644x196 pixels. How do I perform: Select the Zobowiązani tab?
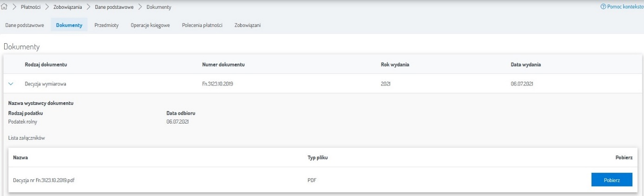[248, 25]
